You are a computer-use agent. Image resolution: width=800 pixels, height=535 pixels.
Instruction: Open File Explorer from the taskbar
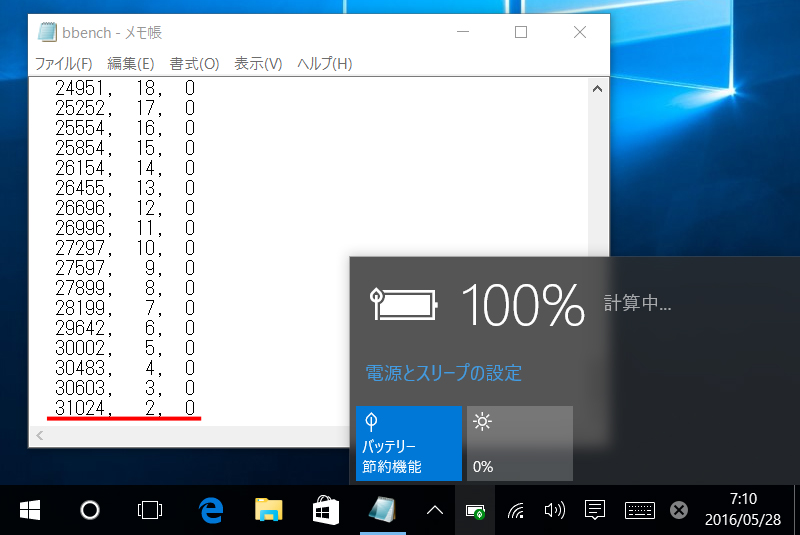tap(267, 511)
